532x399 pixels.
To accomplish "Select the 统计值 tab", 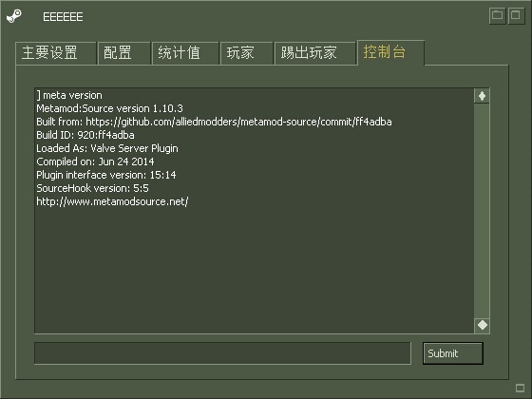I will pyautogui.click(x=185, y=53).
